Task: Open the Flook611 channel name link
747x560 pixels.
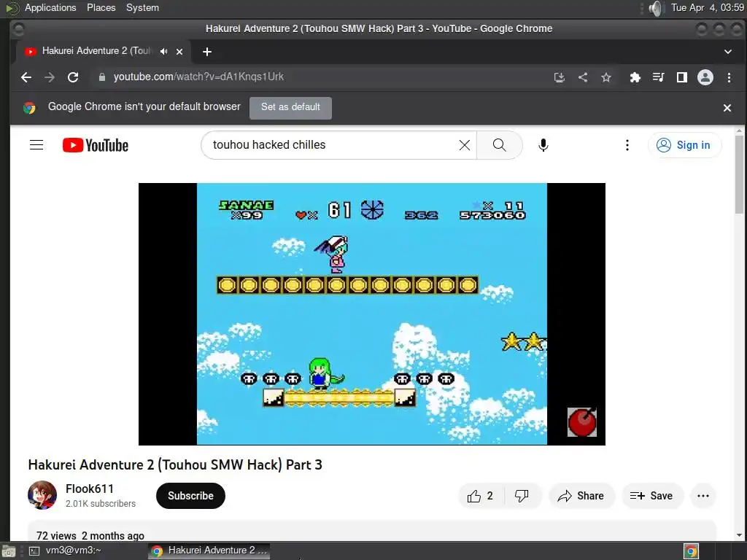Action: point(90,489)
